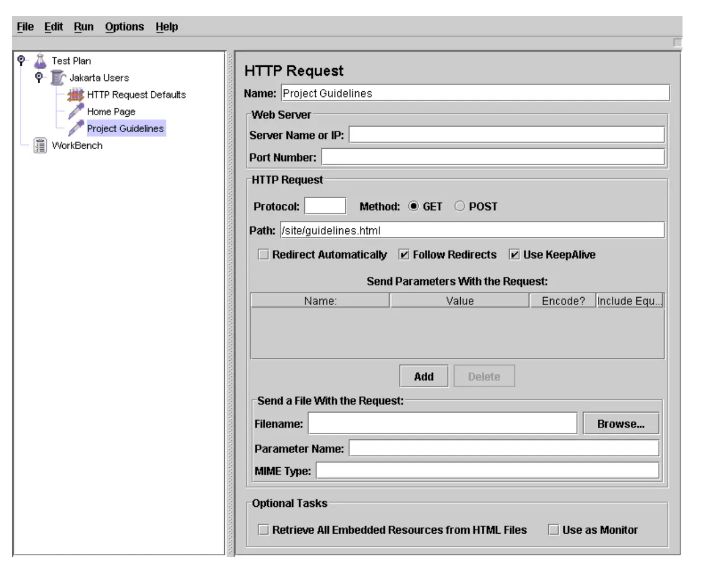The image size is (709, 561).
Task: Click the MIME Type input field
Action: (x=487, y=471)
